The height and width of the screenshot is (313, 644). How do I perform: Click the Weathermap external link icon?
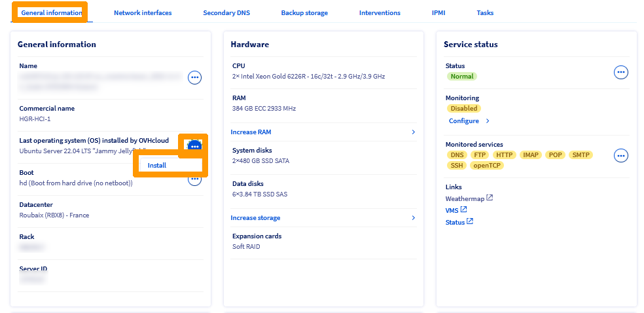(490, 198)
